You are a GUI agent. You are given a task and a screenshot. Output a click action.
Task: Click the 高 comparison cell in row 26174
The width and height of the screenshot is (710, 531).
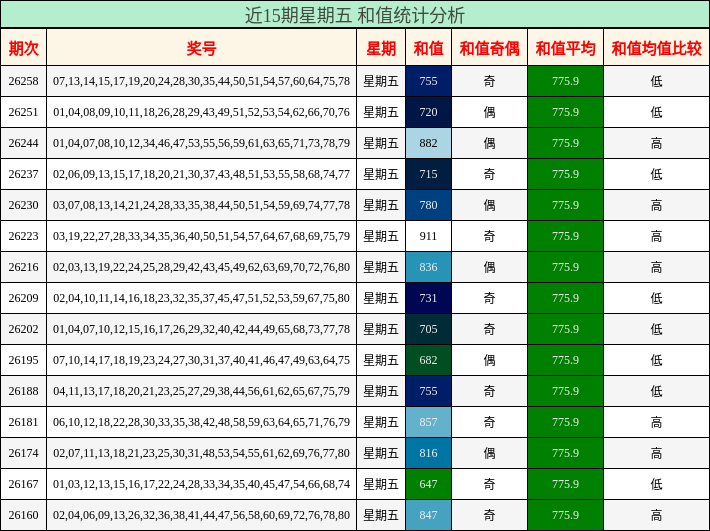click(657, 453)
